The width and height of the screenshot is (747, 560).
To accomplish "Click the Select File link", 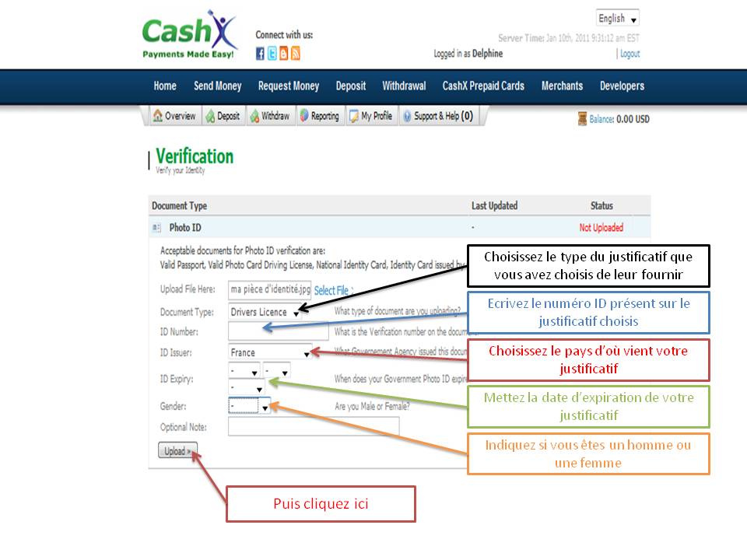I will pos(331,290).
